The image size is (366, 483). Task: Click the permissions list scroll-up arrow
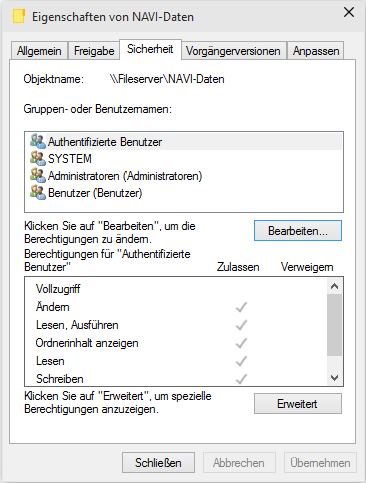(334, 286)
